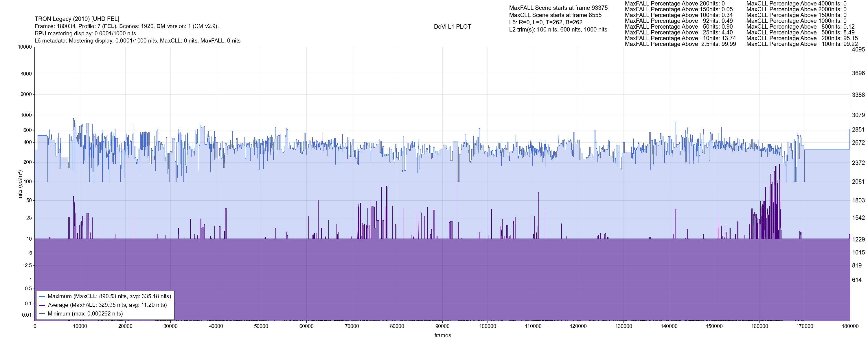The image size is (868, 347).
Task: Click the MaxCLL Scene starts at frame 8555 text
Action: (555, 15)
